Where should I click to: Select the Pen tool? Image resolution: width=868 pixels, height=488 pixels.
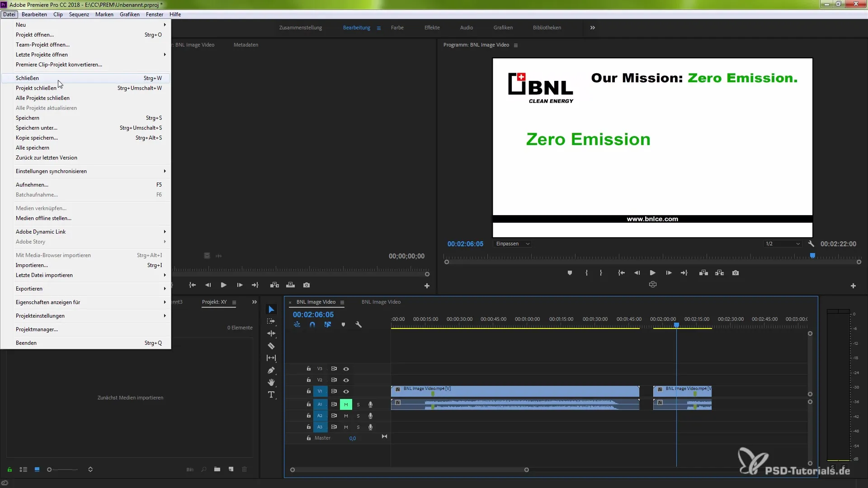point(271,371)
